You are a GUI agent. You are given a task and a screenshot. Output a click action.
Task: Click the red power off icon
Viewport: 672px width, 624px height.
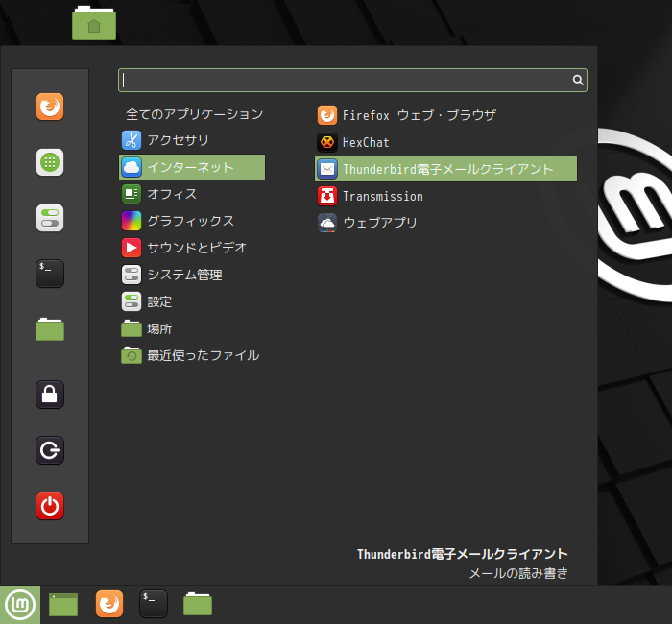pyautogui.click(x=50, y=506)
